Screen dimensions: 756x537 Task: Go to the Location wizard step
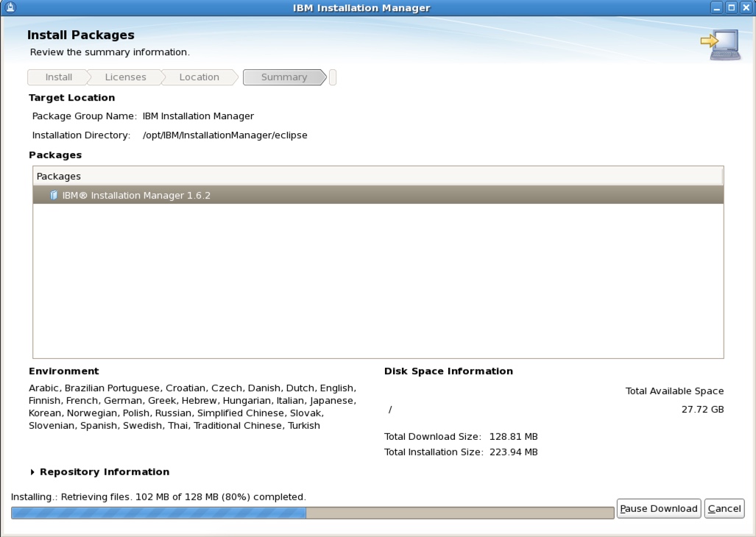[x=199, y=77]
